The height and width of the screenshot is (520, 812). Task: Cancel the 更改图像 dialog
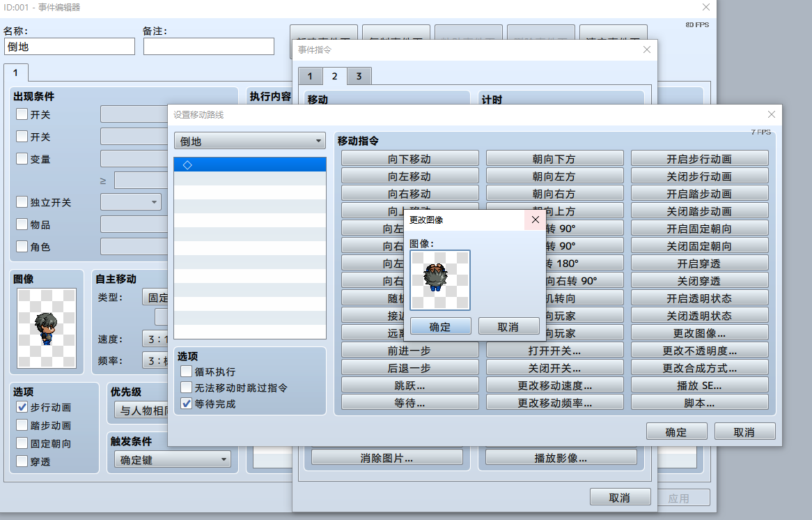(508, 327)
